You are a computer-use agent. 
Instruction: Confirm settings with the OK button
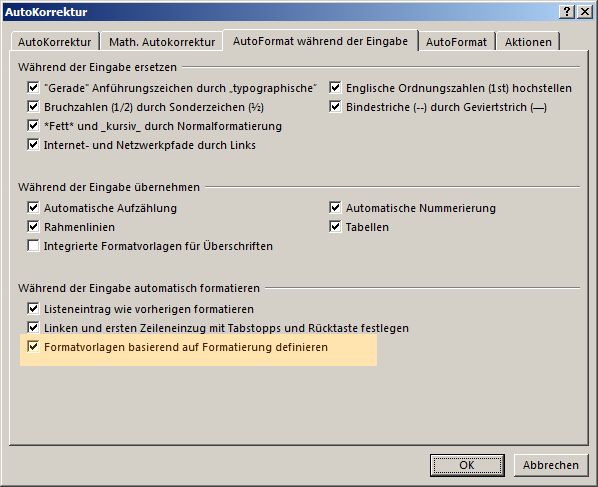(x=467, y=465)
